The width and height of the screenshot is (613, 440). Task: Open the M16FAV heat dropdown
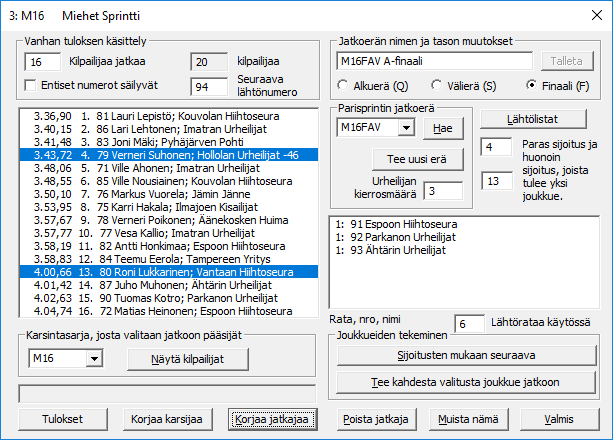405,128
